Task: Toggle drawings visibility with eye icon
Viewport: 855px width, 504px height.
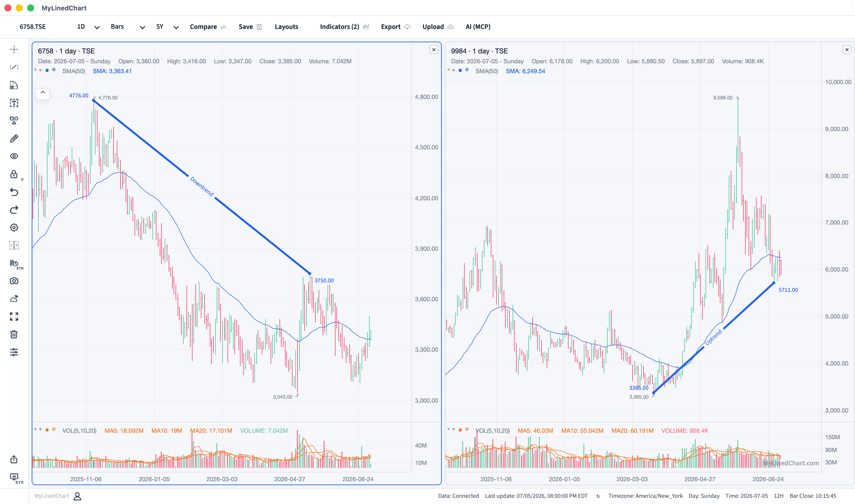Action: coord(14,156)
